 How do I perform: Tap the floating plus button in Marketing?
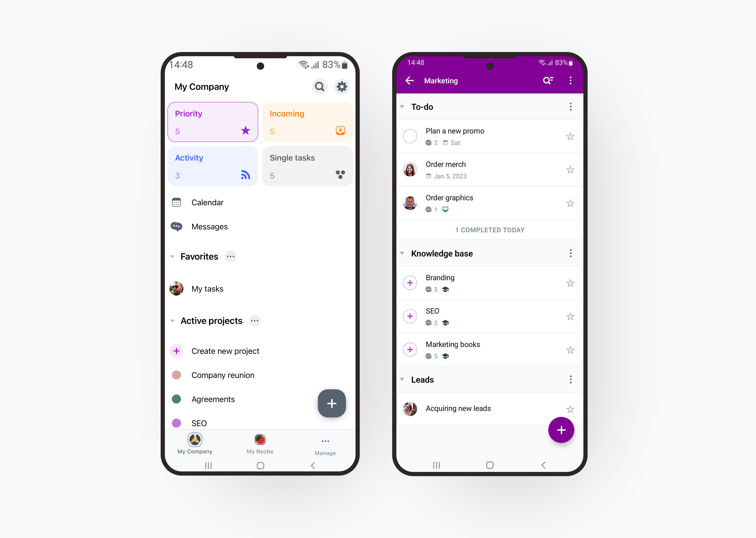[559, 430]
